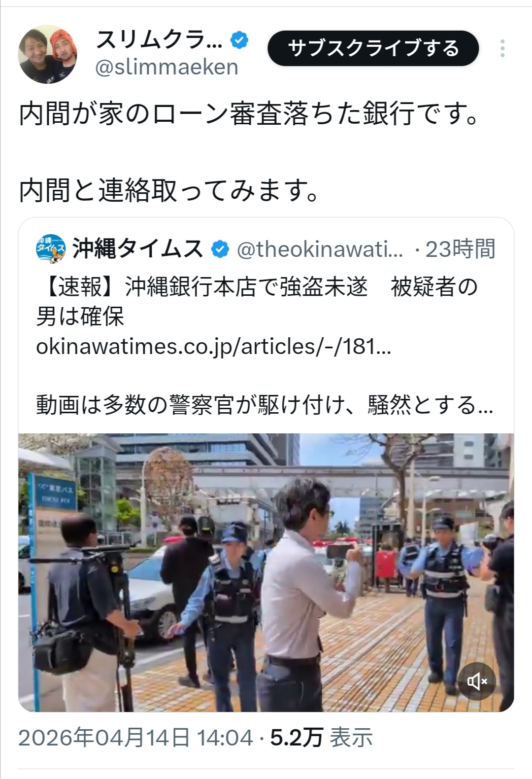This screenshot has height=779, width=532.
Task: View the 5.2万 表示 view count
Action: tap(321, 738)
